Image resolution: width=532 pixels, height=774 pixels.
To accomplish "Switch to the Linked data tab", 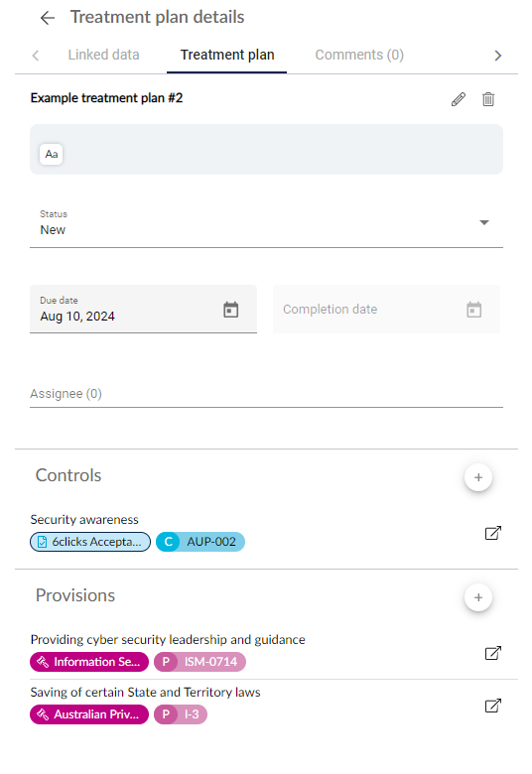I will coord(104,55).
